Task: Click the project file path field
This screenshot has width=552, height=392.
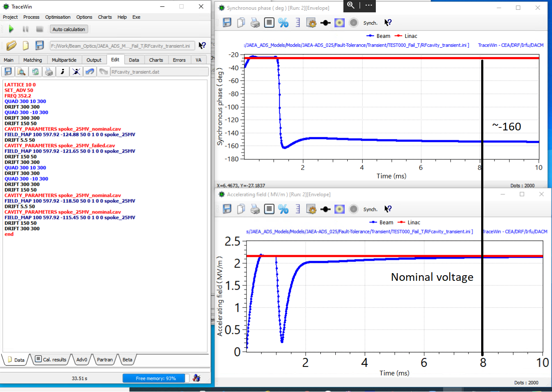Action: 122,46
